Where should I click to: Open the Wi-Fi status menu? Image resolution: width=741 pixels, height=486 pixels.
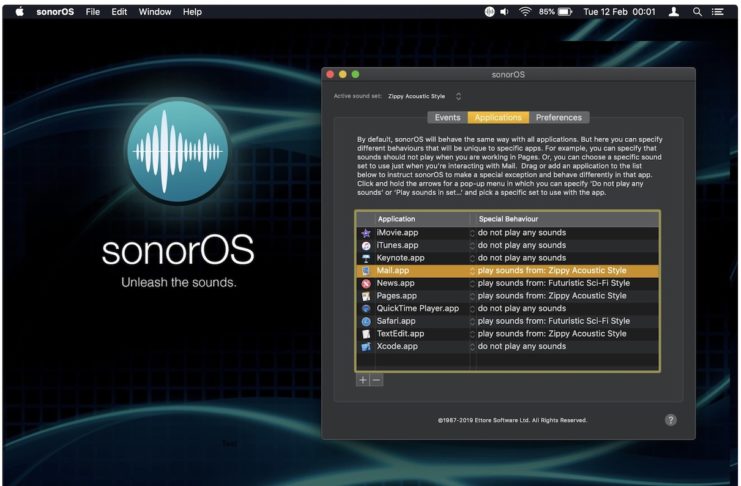click(x=525, y=12)
